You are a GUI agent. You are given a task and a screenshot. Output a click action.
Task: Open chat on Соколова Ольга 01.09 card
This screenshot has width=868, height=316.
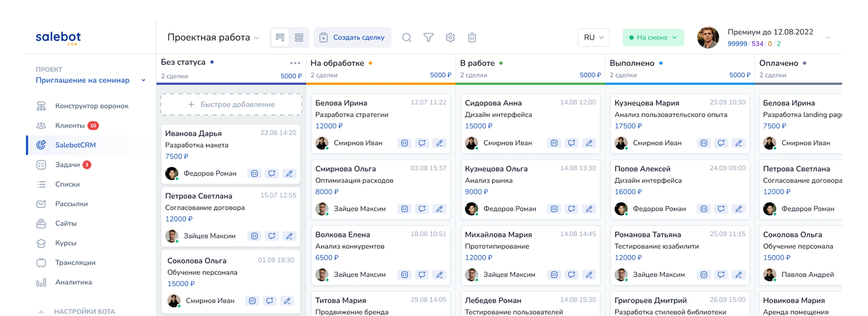[270, 301]
